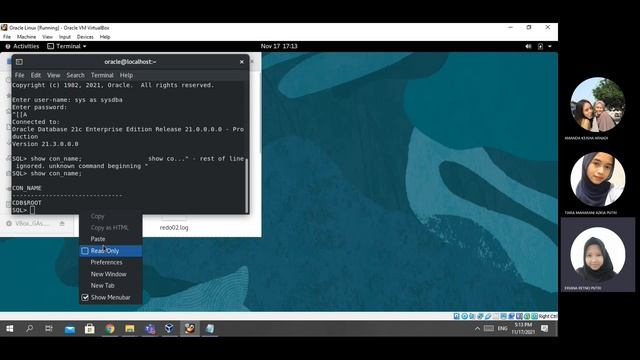Open Windows Task View
Screen dimensions: 640x360
49,329
